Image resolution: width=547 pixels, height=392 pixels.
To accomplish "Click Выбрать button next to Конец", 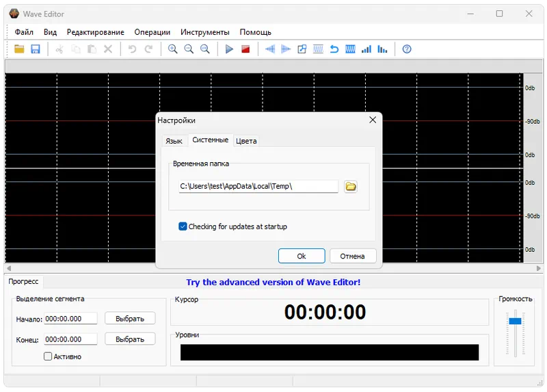I will pyautogui.click(x=130, y=339).
